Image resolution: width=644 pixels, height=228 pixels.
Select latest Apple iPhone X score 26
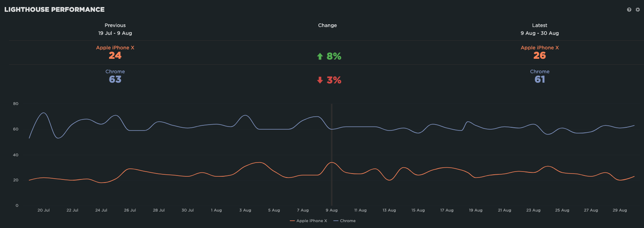click(539, 56)
